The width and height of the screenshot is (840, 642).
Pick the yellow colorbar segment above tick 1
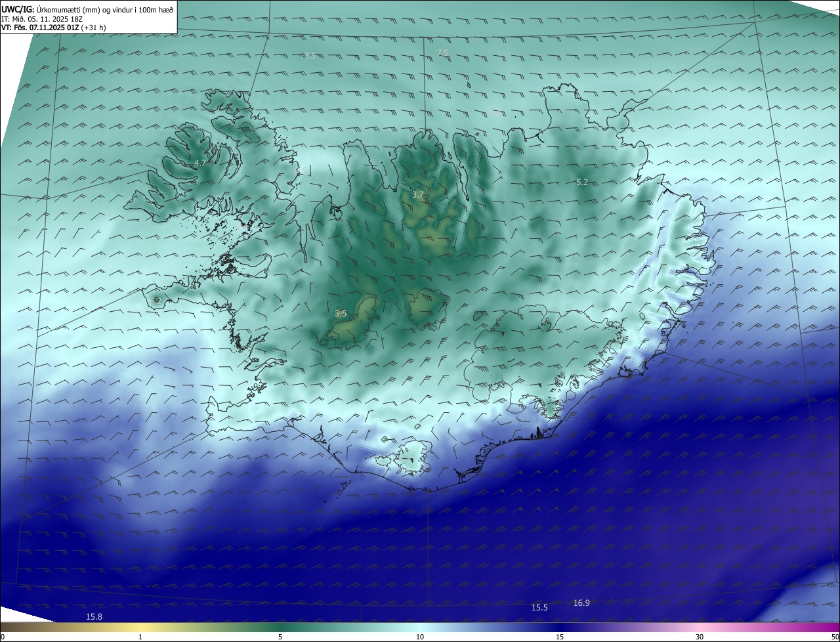coord(140,628)
